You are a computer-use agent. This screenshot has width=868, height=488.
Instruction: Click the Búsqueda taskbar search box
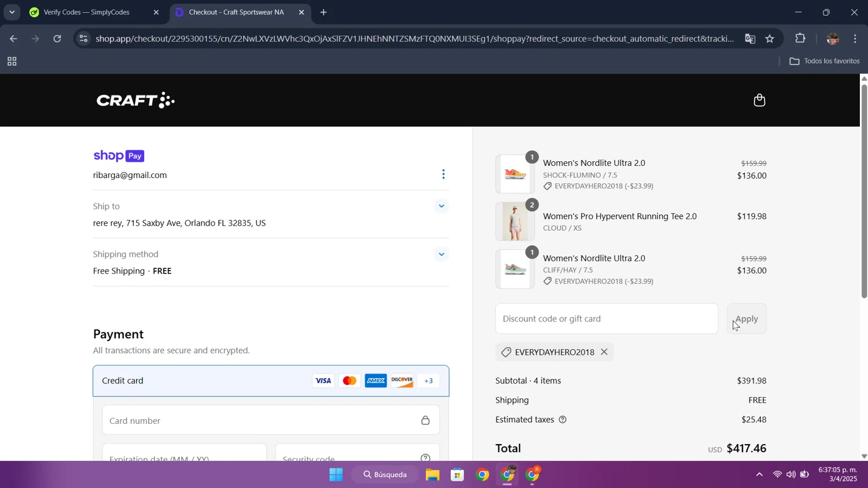point(385,475)
